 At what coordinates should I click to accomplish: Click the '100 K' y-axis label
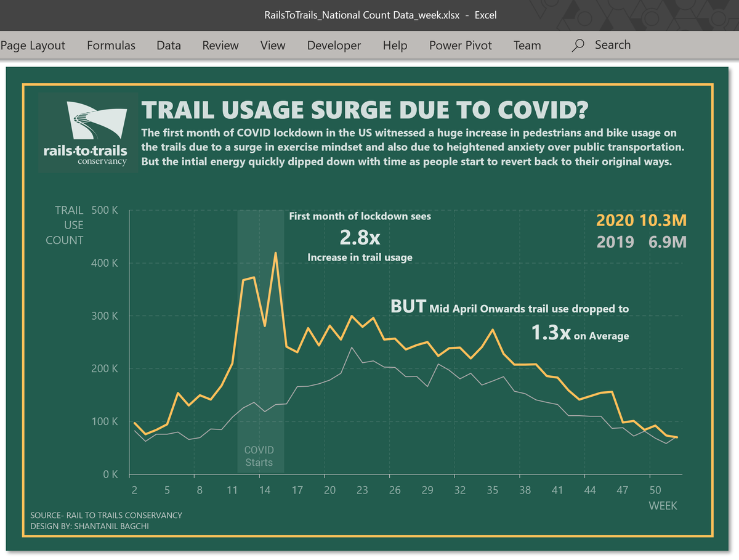[105, 421]
